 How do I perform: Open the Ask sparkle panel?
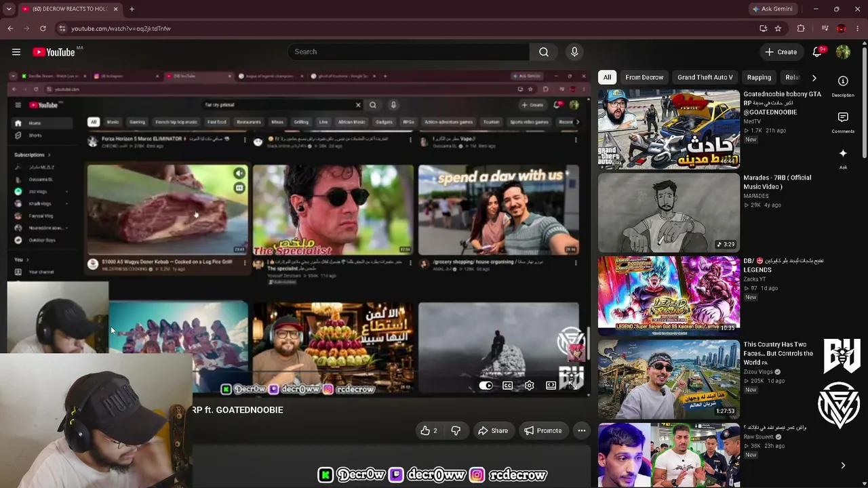coord(843,158)
